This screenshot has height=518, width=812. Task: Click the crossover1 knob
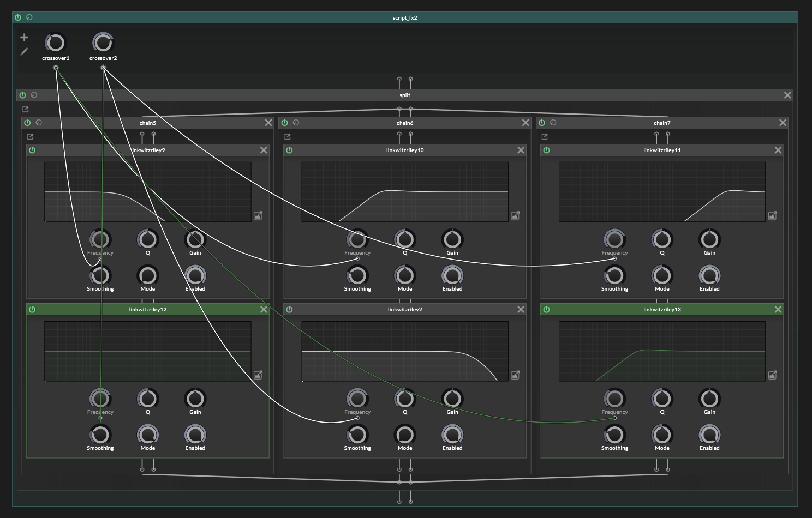click(x=55, y=43)
